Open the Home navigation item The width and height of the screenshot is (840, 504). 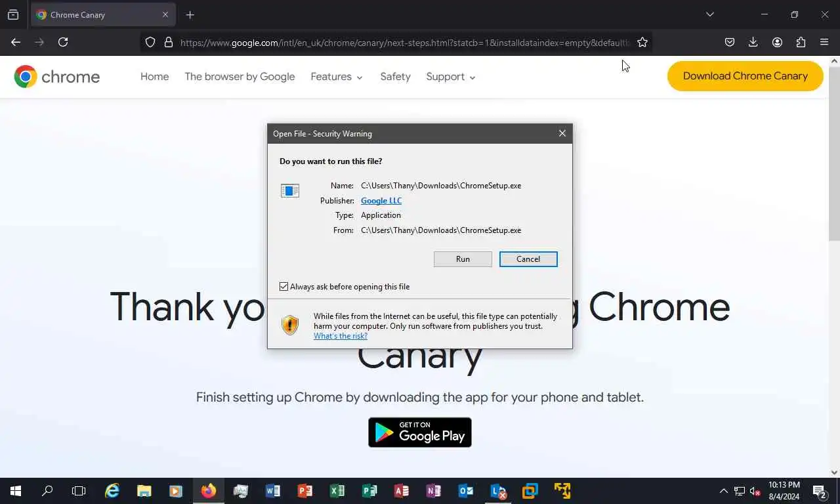[154, 77]
